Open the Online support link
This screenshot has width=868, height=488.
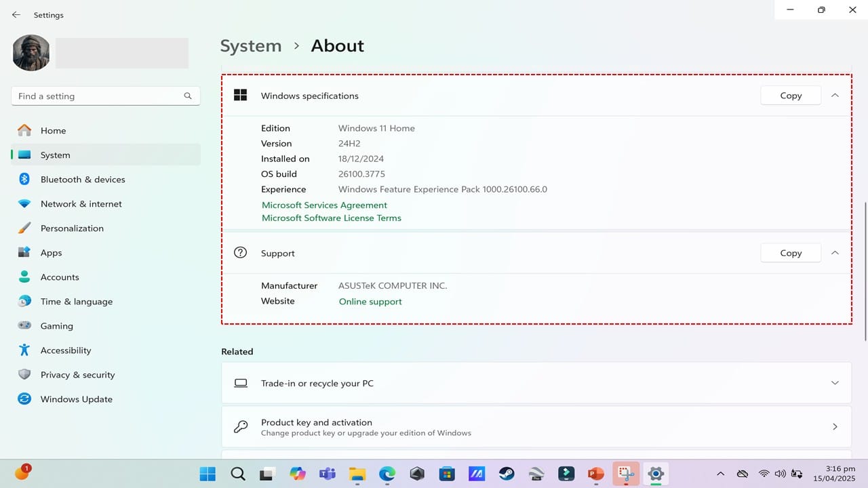coord(370,302)
